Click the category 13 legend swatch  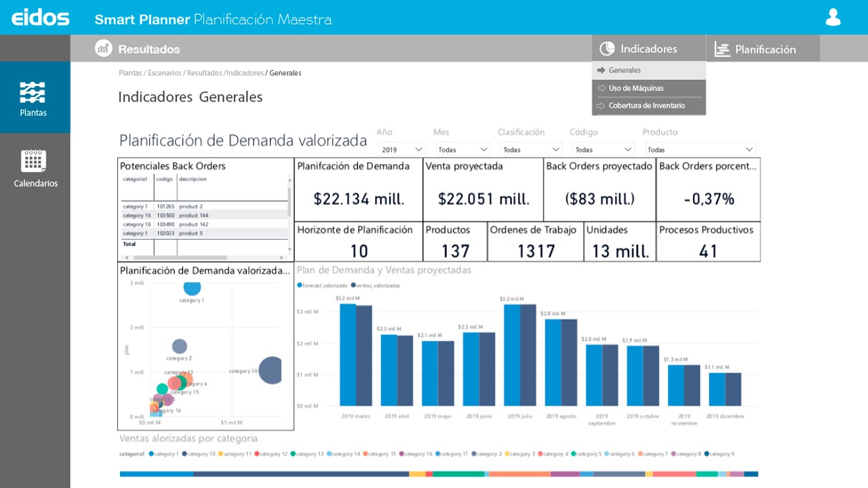pyautogui.click(x=293, y=454)
